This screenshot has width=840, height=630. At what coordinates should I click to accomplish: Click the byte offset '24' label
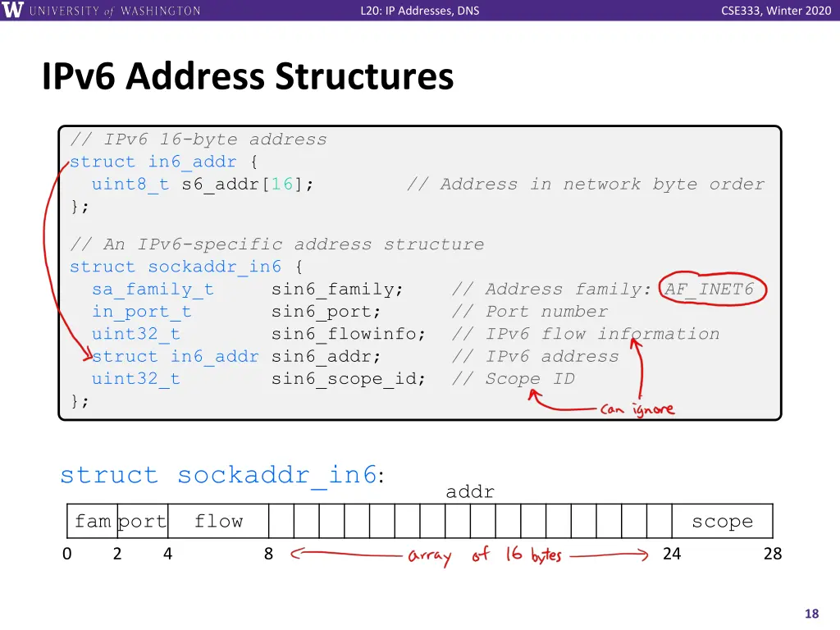click(x=672, y=554)
